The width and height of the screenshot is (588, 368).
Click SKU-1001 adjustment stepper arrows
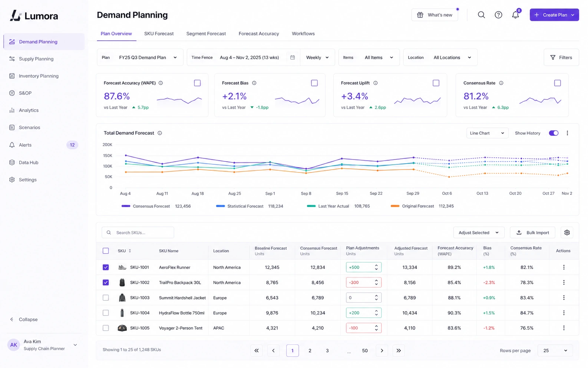click(376, 267)
